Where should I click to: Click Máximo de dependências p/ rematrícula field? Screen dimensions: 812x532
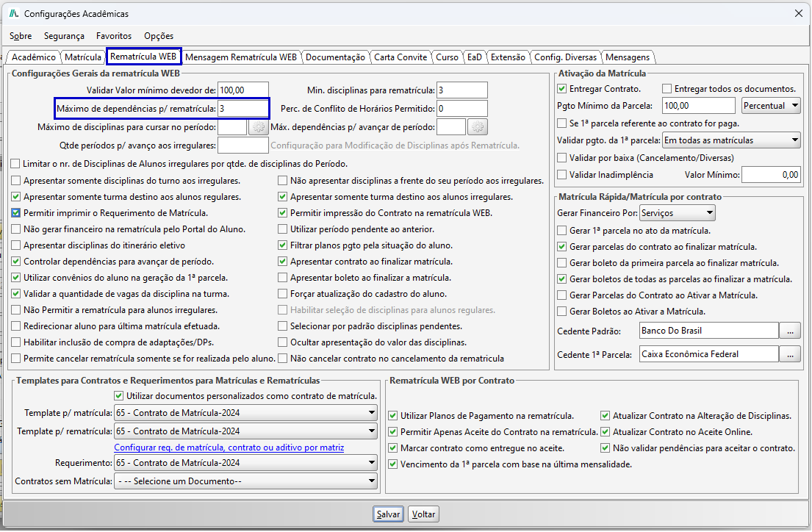coord(243,109)
